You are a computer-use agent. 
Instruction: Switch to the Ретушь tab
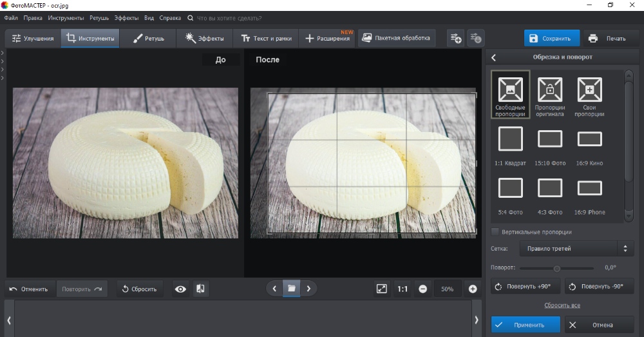tap(149, 39)
